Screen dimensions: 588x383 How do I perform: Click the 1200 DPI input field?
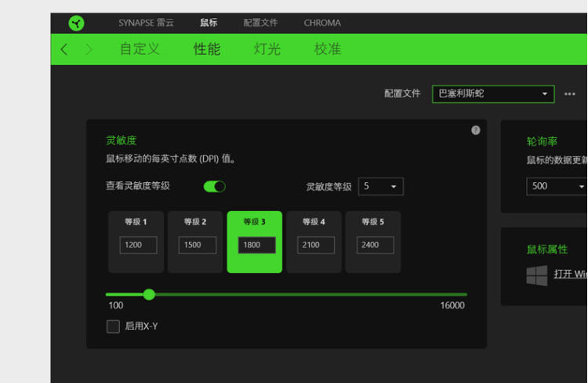(138, 245)
